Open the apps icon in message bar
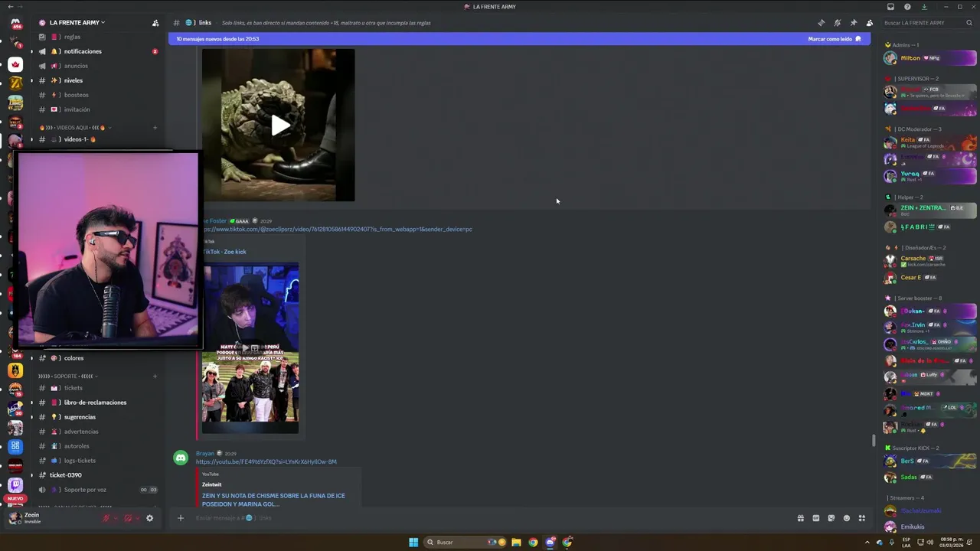The height and width of the screenshot is (551, 980). [862, 518]
